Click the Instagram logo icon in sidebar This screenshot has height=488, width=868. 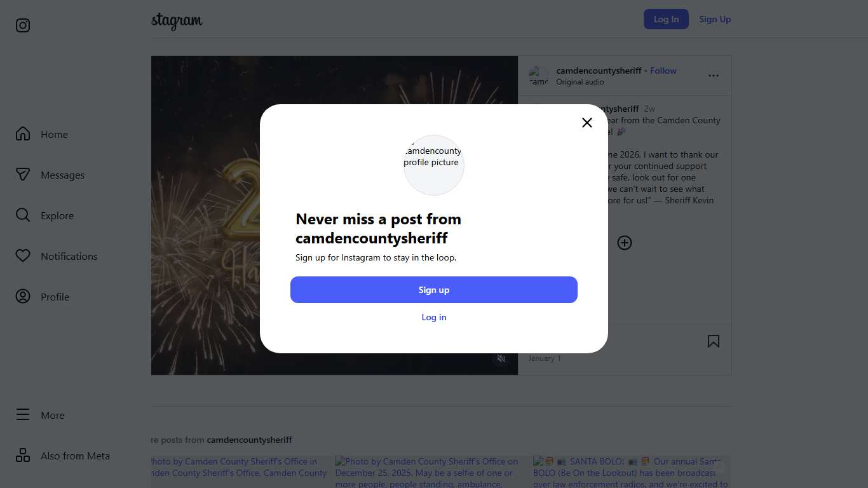23,25
